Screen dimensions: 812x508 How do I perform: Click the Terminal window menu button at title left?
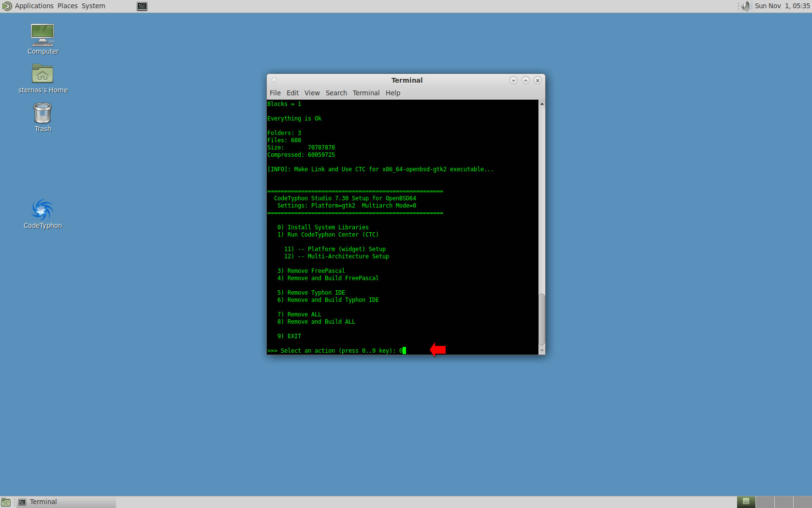pos(274,80)
